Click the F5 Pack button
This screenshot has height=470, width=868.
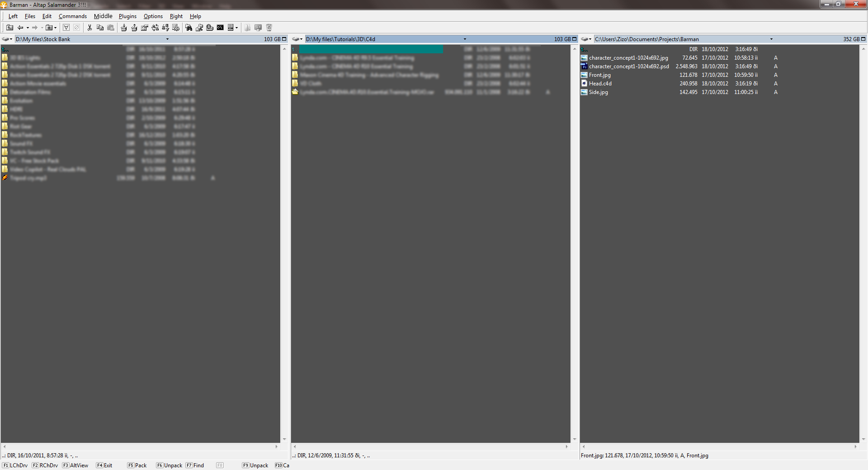point(137,465)
